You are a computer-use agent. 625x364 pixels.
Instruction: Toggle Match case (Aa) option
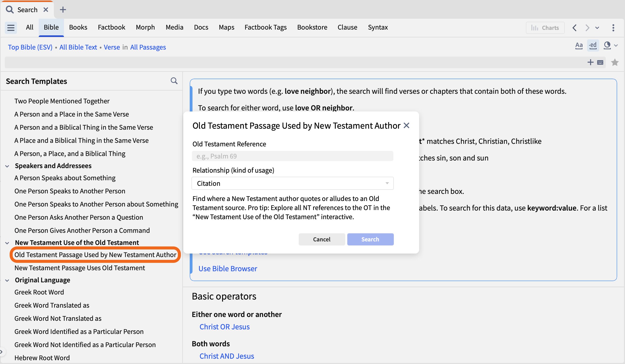tap(579, 45)
